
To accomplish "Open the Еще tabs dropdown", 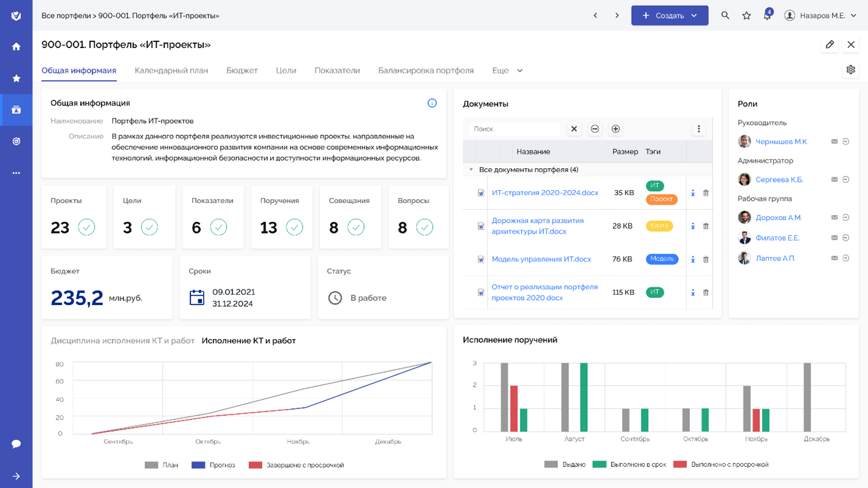I will tap(507, 70).
